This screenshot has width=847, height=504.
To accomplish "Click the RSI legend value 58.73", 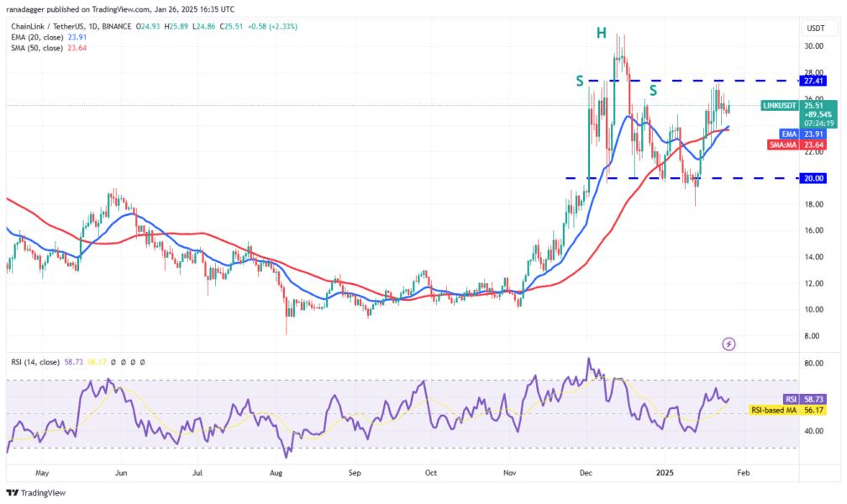I will pyautogui.click(x=73, y=362).
